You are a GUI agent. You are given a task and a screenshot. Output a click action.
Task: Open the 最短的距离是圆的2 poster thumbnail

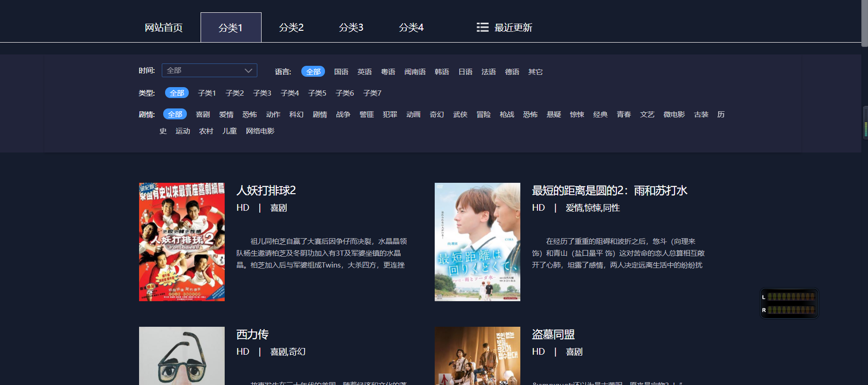pyautogui.click(x=477, y=242)
